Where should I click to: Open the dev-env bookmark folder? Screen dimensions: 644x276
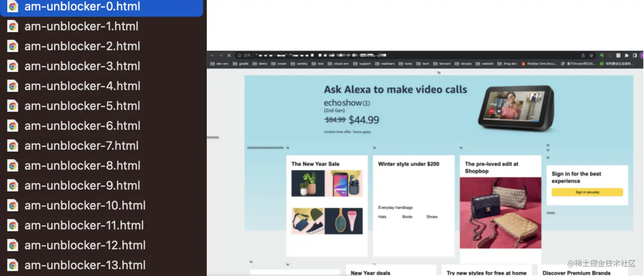point(219,64)
